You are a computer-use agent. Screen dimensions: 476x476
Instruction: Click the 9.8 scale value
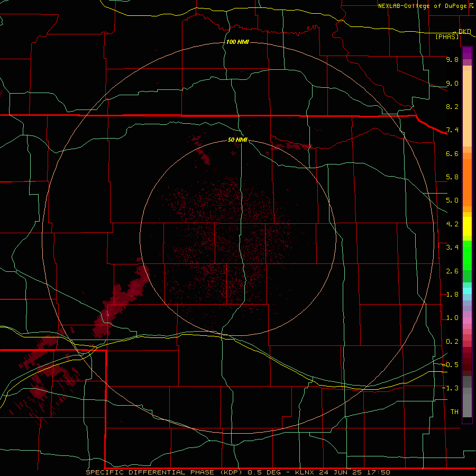tap(452, 59)
